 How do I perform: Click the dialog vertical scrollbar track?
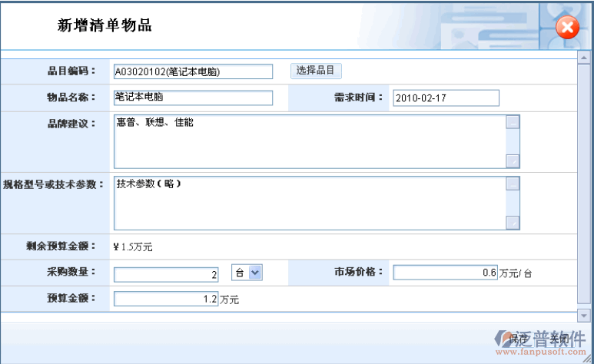click(583, 184)
